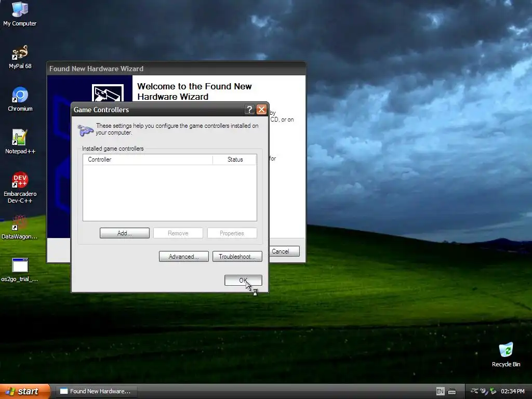Viewport: 532px width, 399px height.
Task: Click the keyboard icon in the language bar
Action: (x=452, y=392)
